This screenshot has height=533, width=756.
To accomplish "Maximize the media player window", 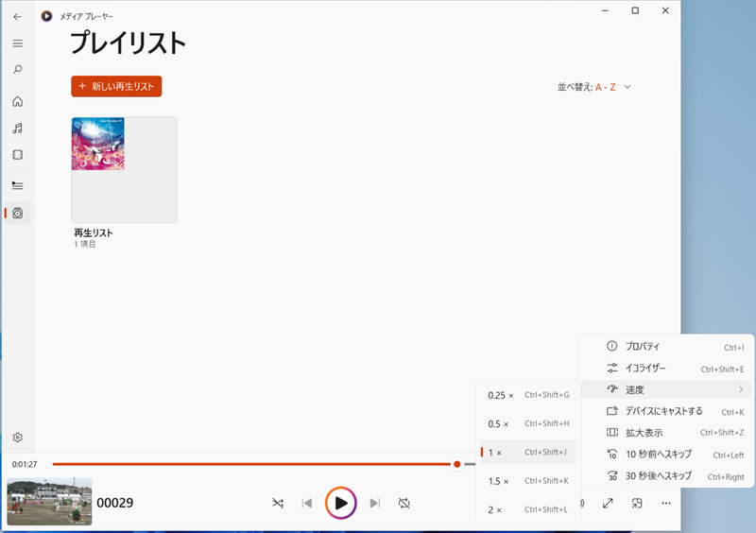I will [x=635, y=10].
